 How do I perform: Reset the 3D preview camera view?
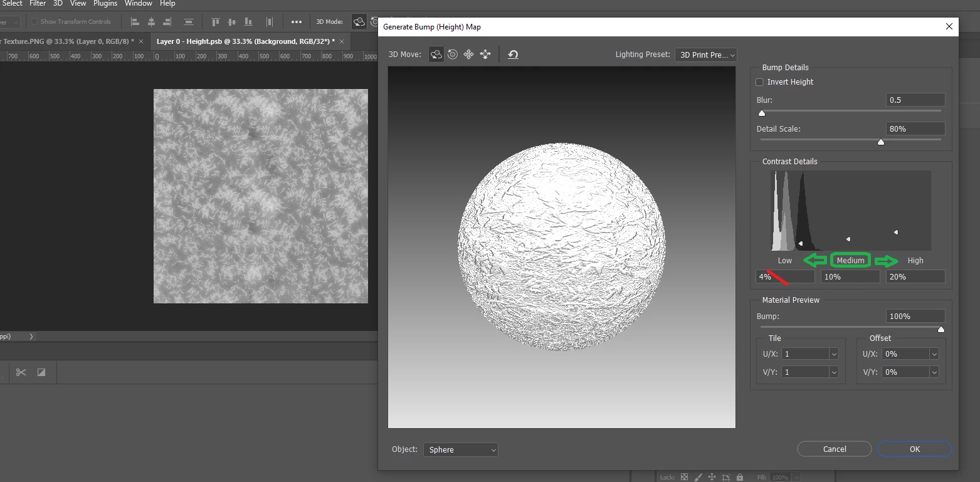click(513, 55)
